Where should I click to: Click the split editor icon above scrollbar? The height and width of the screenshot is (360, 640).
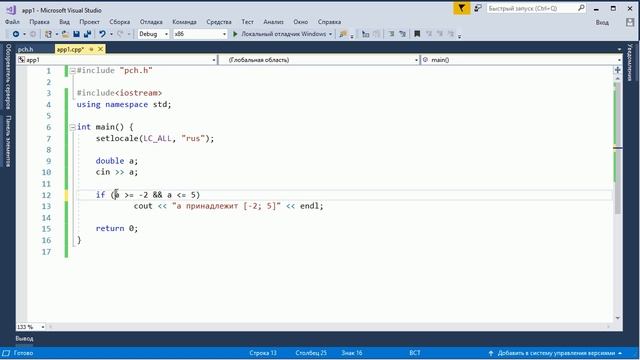click(x=618, y=70)
